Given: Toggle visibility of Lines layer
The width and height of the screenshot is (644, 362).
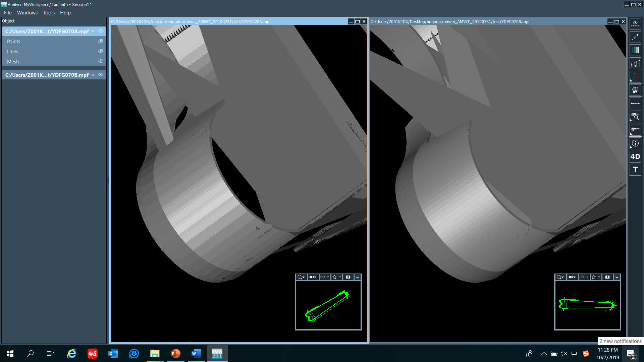Looking at the screenshot, I should click(101, 51).
